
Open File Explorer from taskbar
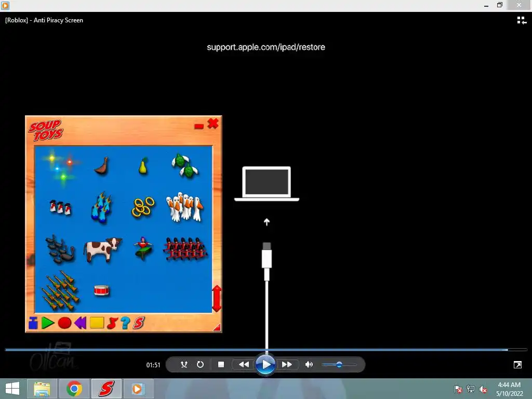pos(42,389)
